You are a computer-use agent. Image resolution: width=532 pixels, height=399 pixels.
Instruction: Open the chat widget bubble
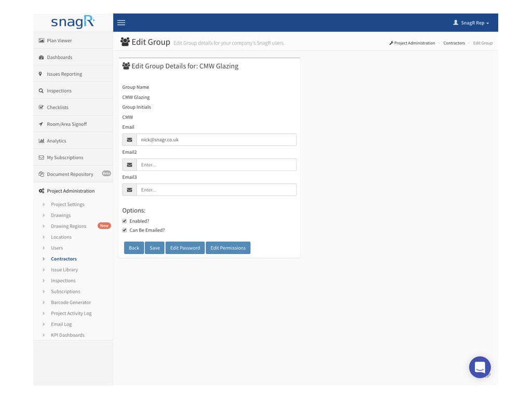pos(480,367)
